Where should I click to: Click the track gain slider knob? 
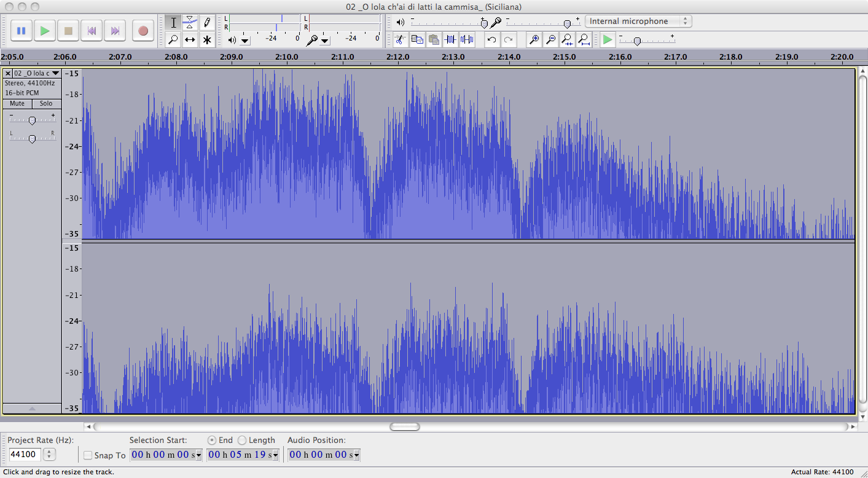pyautogui.click(x=32, y=120)
